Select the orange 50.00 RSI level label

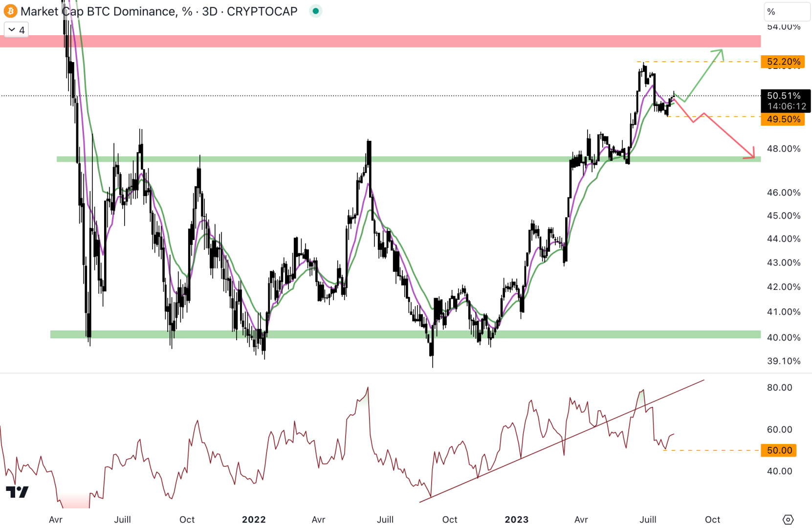coord(778,450)
